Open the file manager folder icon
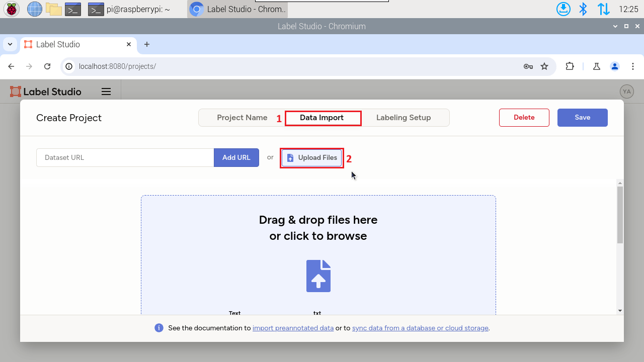 [54, 9]
